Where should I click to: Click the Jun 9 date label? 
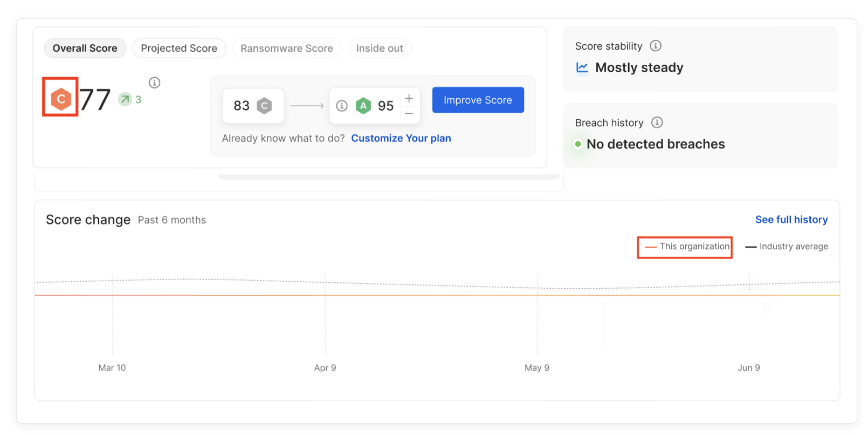coord(749,368)
